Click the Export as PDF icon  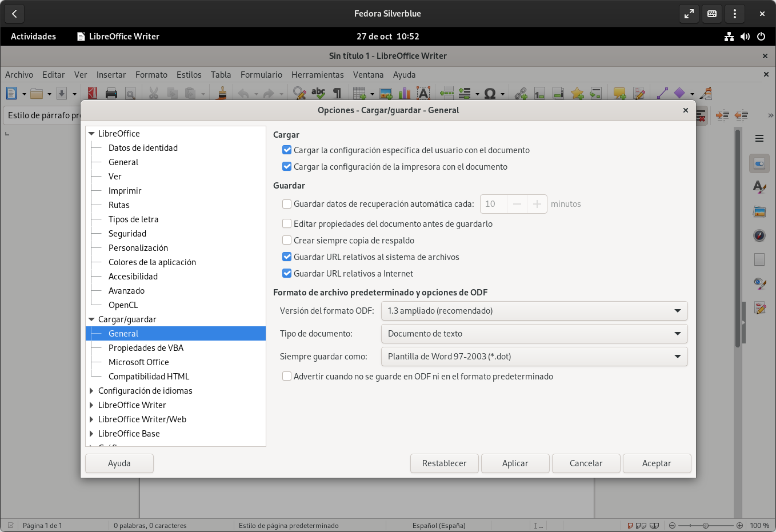coord(93,93)
